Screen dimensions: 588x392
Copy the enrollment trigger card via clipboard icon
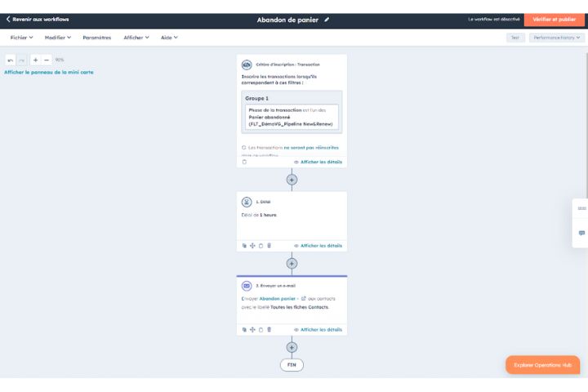coord(244,162)
